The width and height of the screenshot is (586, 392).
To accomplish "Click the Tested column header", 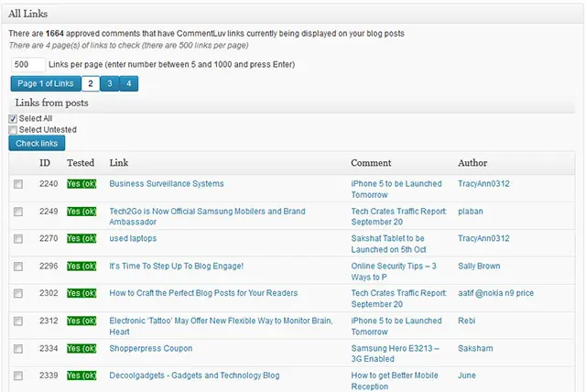I will (81, 163).
